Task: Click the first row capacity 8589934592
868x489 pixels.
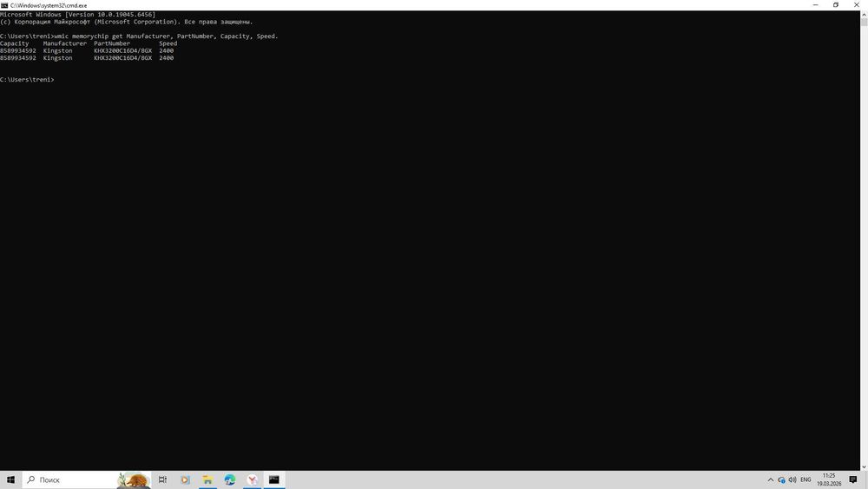Action: 18,50
